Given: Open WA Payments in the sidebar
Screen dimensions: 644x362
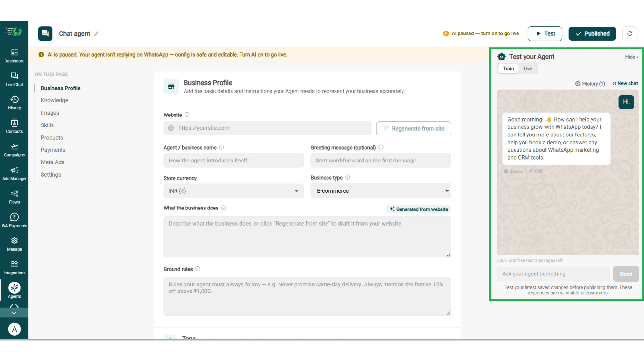Looking at the screenshot, I should (14, 220).
